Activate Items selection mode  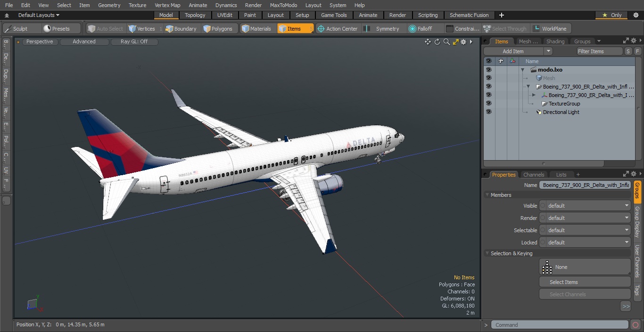295,29
